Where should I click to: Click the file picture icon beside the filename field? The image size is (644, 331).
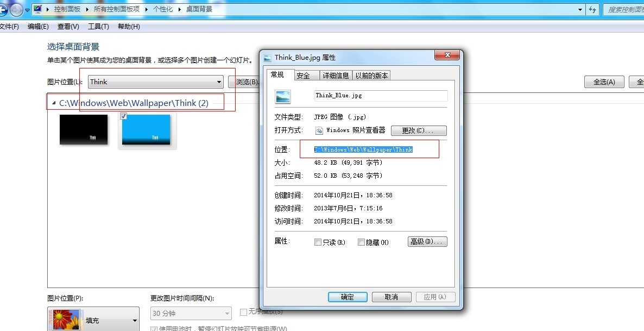(283, 97)
